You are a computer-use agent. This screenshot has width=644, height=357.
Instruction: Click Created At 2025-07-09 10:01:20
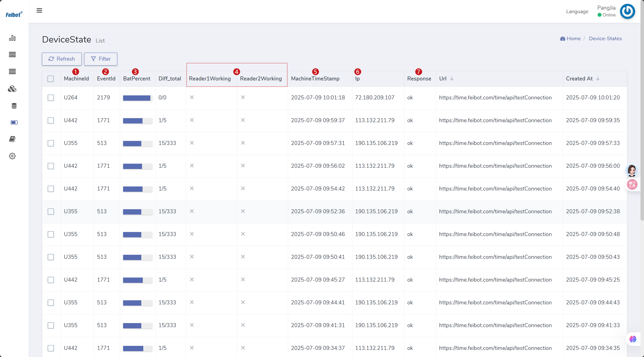click(593, 97)
